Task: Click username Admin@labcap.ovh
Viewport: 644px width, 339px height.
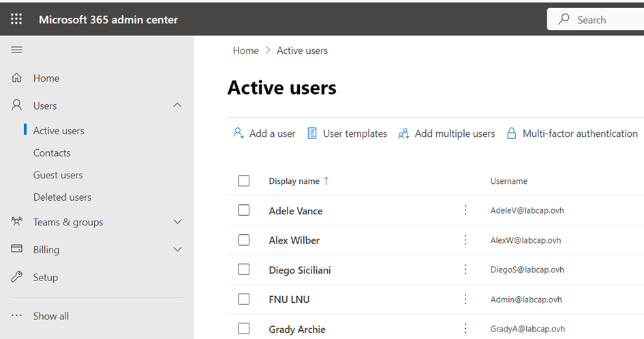Action: click(x=526, y=300)
